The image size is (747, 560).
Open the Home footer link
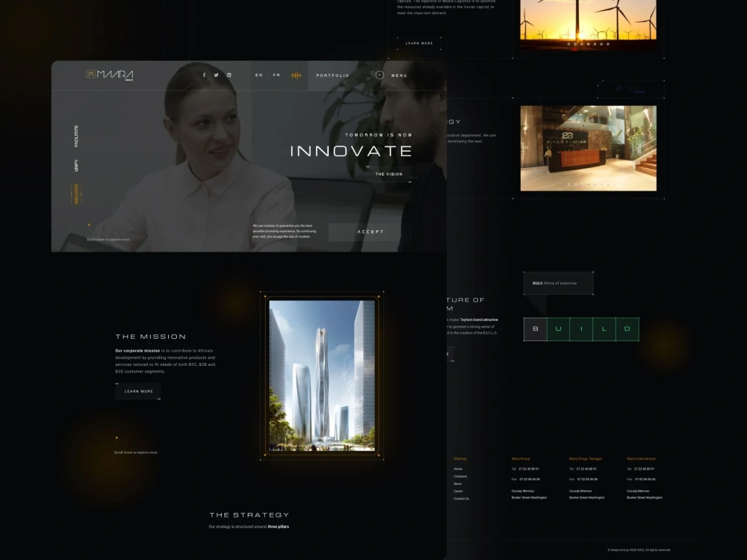[459, 469]
